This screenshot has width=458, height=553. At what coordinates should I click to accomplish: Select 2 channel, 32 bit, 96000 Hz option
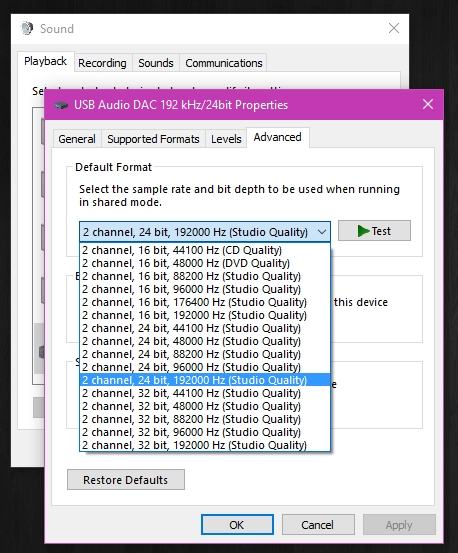[x=205, y=432]
